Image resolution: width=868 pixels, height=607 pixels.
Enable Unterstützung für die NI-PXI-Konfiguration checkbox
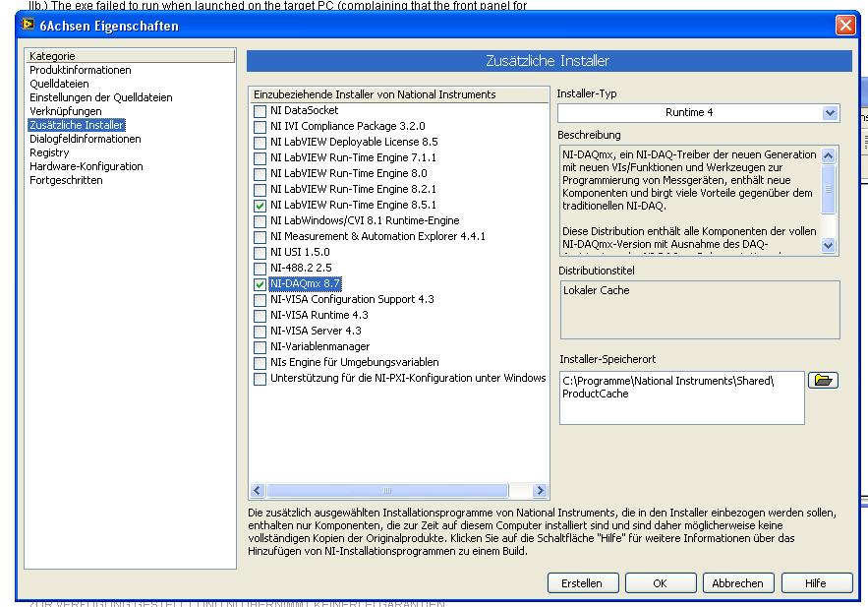[260, 379]
